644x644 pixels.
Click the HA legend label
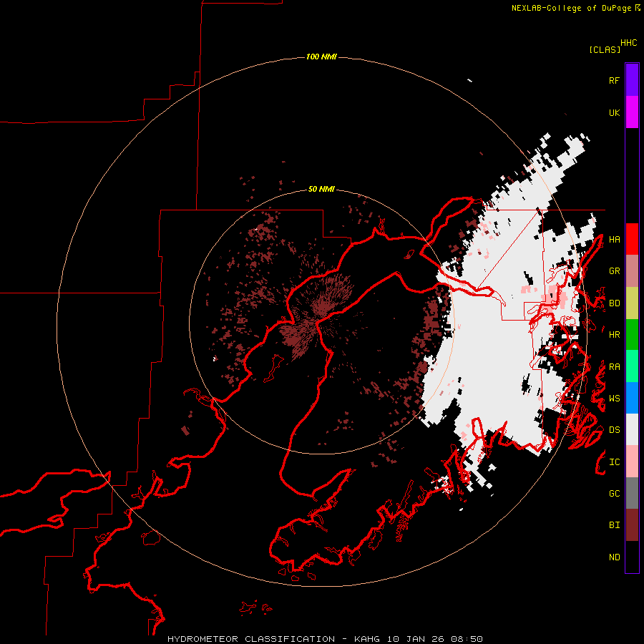(614, 240)
